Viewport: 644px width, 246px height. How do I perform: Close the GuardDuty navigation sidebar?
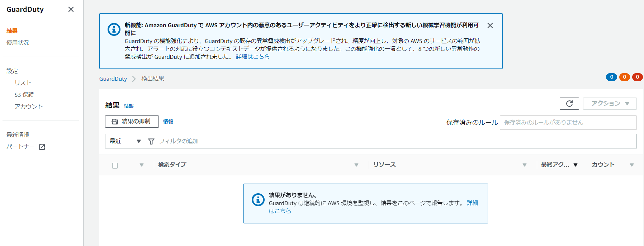tap(71, 9)
